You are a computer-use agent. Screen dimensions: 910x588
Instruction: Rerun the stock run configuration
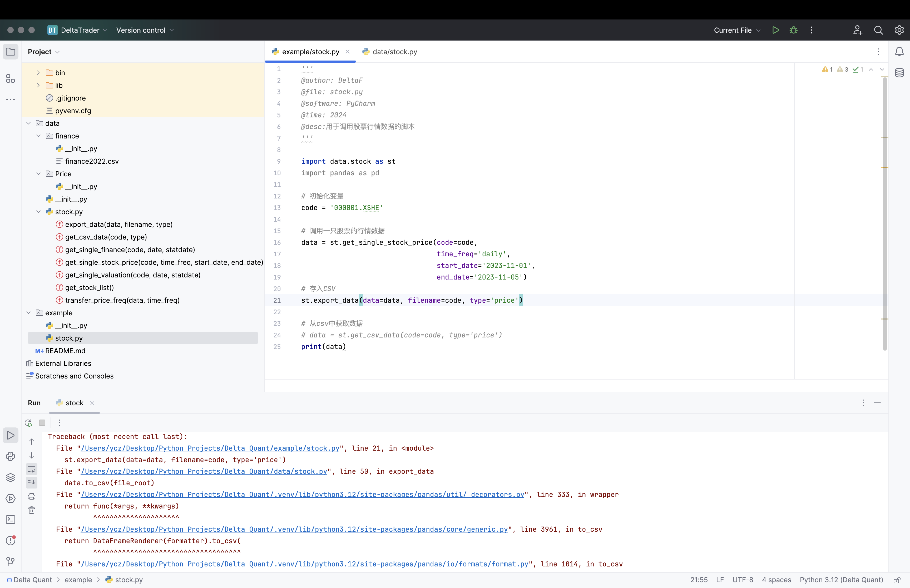click(x=28, y=423)
